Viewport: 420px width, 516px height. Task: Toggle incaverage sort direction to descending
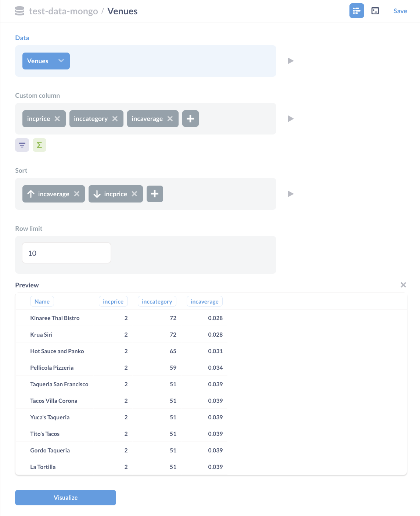31,194
